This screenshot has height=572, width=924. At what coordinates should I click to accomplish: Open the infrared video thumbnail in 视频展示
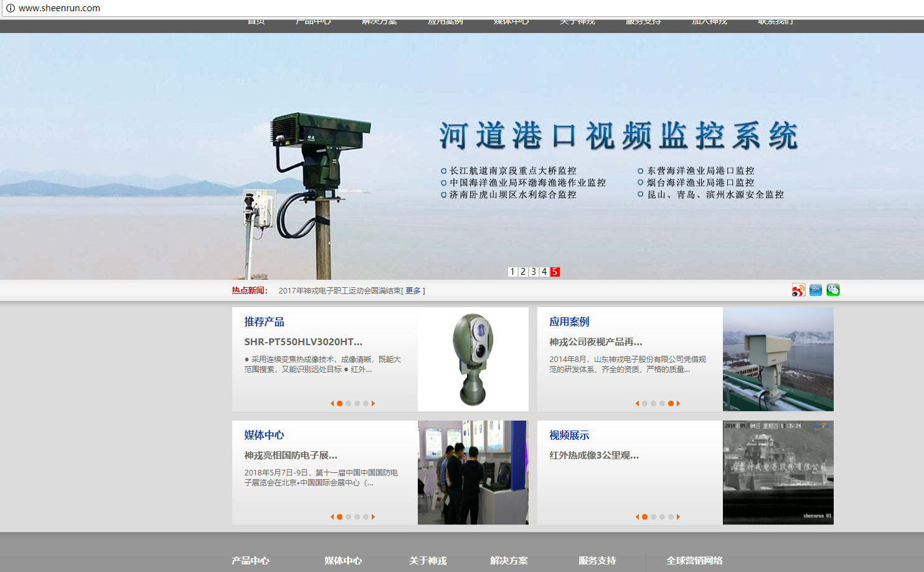click(x=778, y=473)
